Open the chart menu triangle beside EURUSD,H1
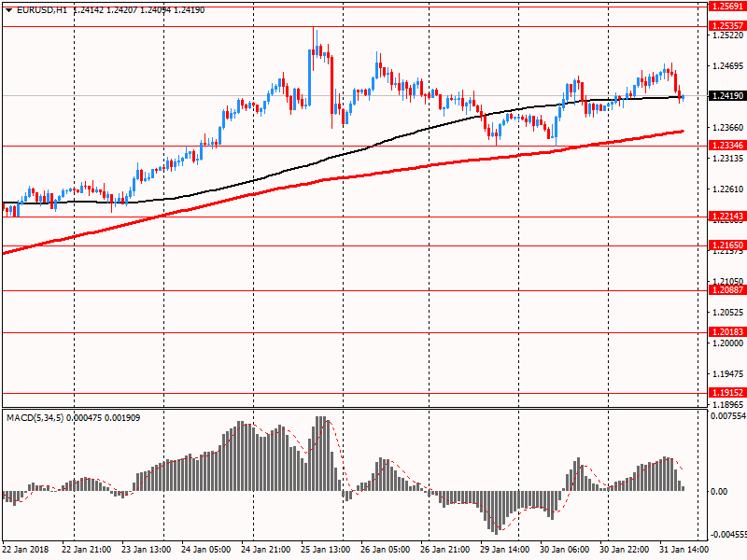 [9, 10]
